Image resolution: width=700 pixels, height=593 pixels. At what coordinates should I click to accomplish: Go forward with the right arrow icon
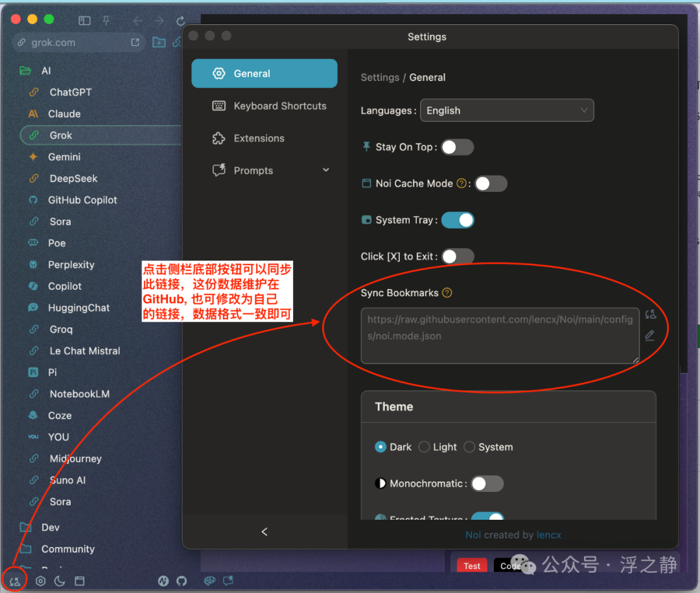159,21
